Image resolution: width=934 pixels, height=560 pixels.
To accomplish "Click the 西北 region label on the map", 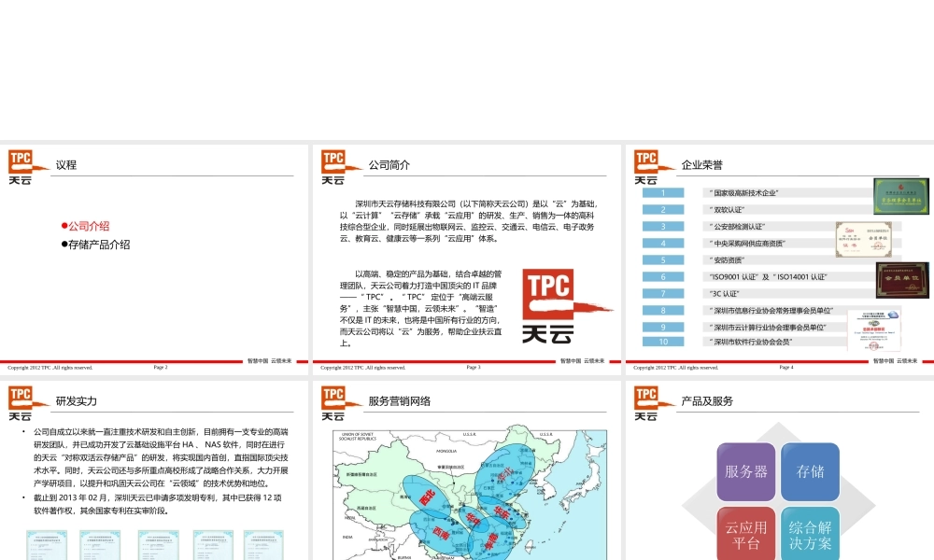I will 427,497.
